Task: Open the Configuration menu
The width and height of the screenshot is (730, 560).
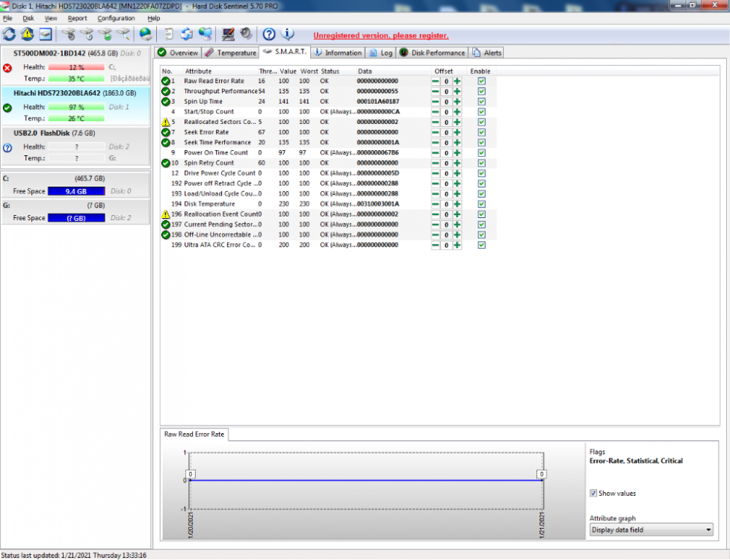Action: (116, 18)
